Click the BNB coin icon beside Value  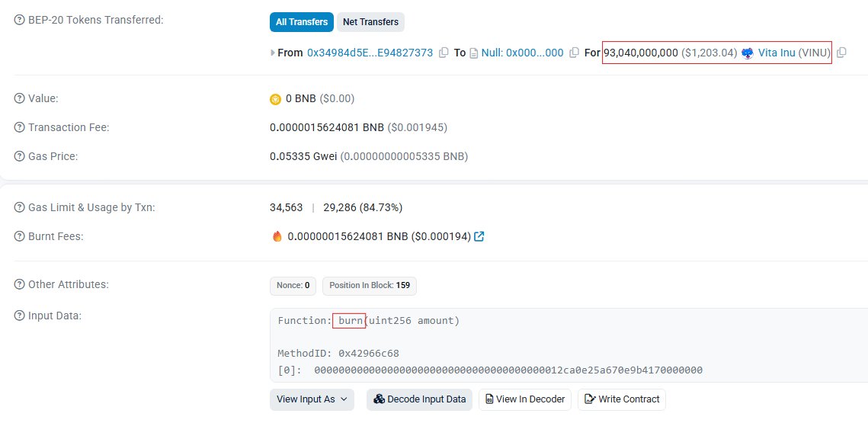276,99
